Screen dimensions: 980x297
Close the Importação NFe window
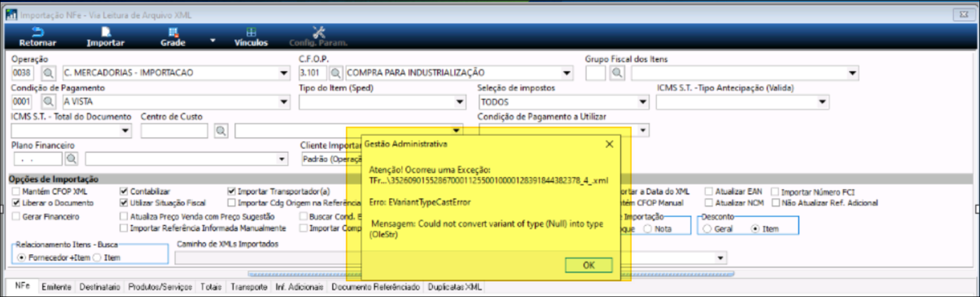coord(964,15)
